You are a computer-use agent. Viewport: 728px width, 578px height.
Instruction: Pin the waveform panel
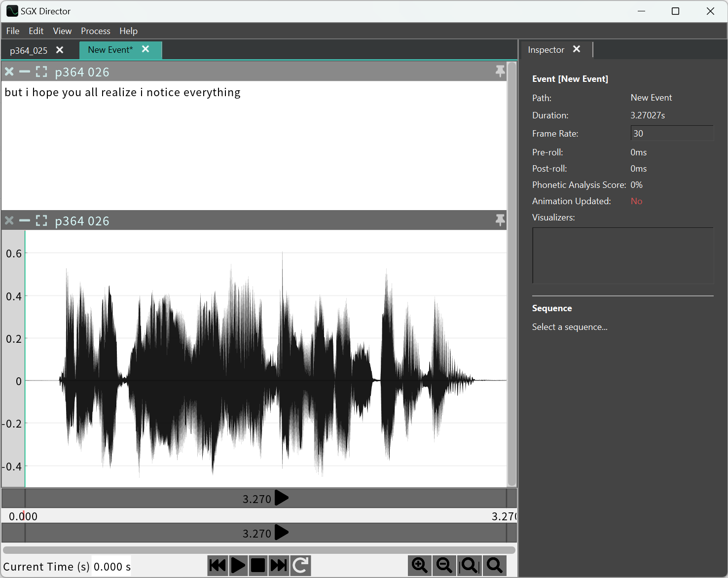click(500, 220)
